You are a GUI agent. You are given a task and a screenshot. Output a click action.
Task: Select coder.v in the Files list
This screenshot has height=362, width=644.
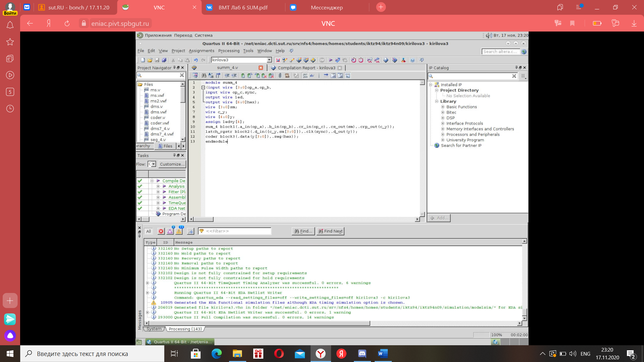pyautogui.click(x=158, y=118)
